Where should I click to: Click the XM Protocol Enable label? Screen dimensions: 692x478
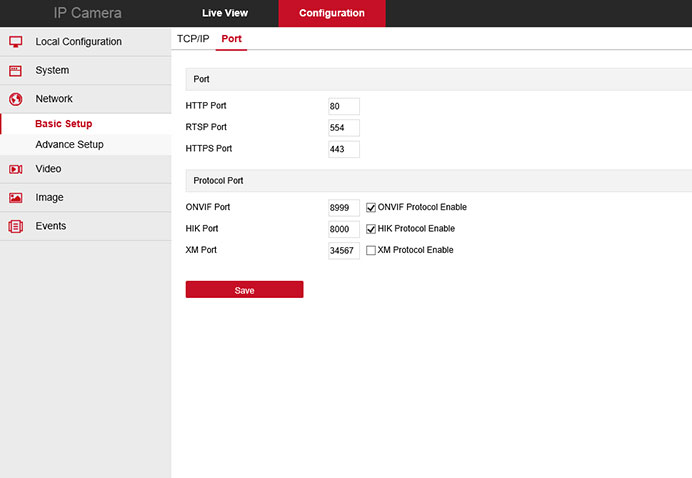[415, 250]
